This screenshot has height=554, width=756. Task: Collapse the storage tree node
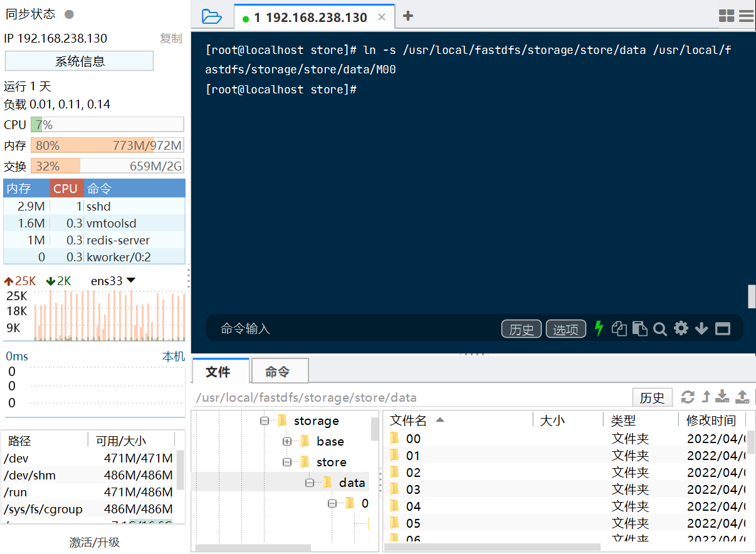264,421
